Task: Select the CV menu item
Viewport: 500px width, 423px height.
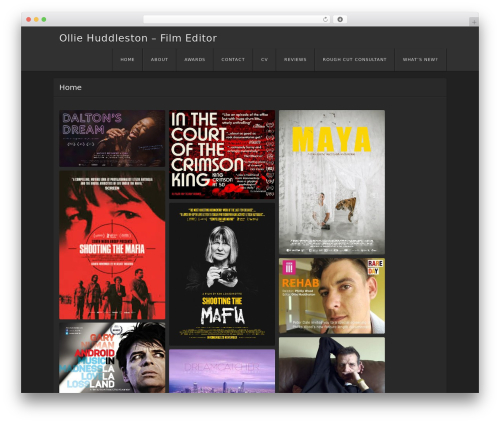Action: coord(264,59)
